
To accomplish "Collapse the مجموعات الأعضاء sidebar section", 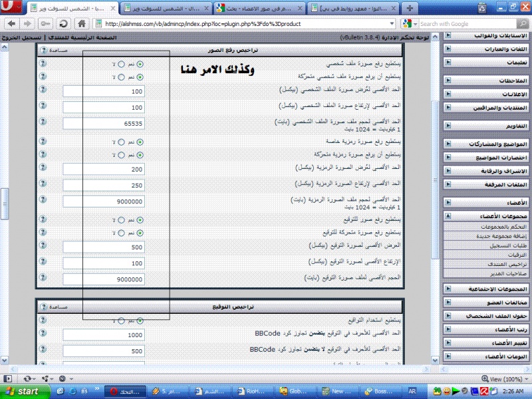I will [x=448, y=216].
